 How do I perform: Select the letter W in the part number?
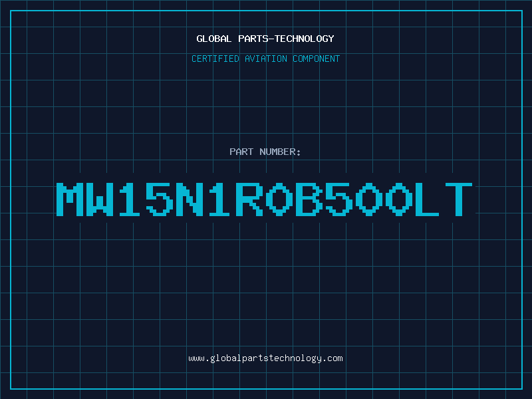click(x=100, y=199)
